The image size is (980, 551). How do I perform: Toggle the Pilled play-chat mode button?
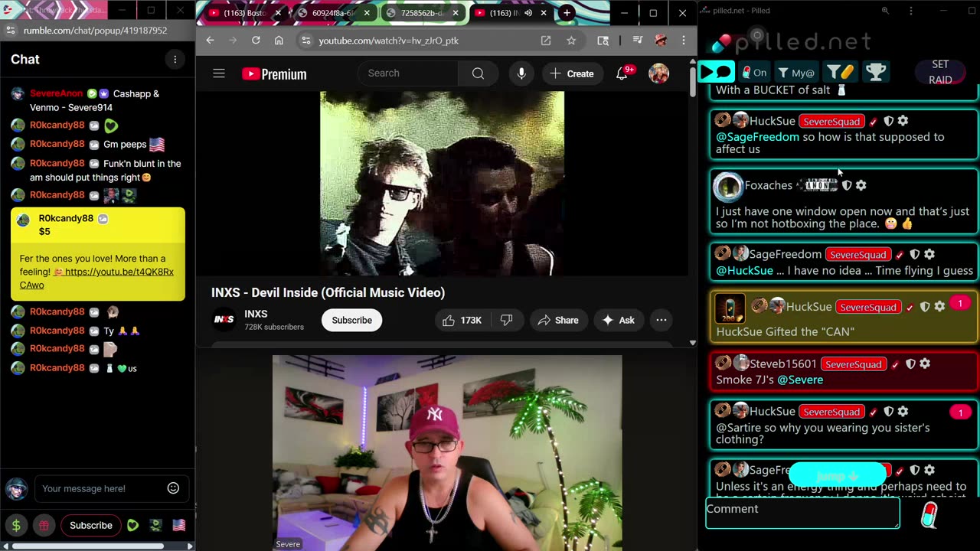[x=717, y=72]
